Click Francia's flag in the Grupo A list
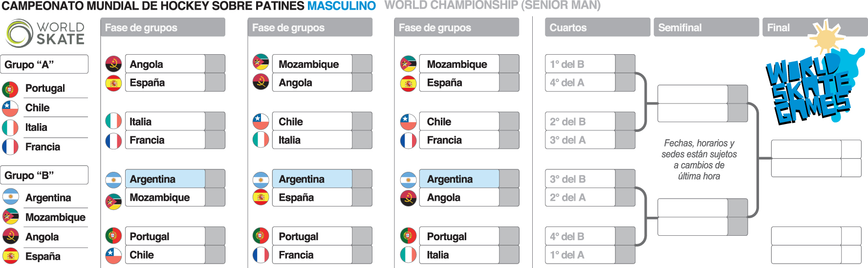This screenshot has height=268, width=868. point(10,147)
